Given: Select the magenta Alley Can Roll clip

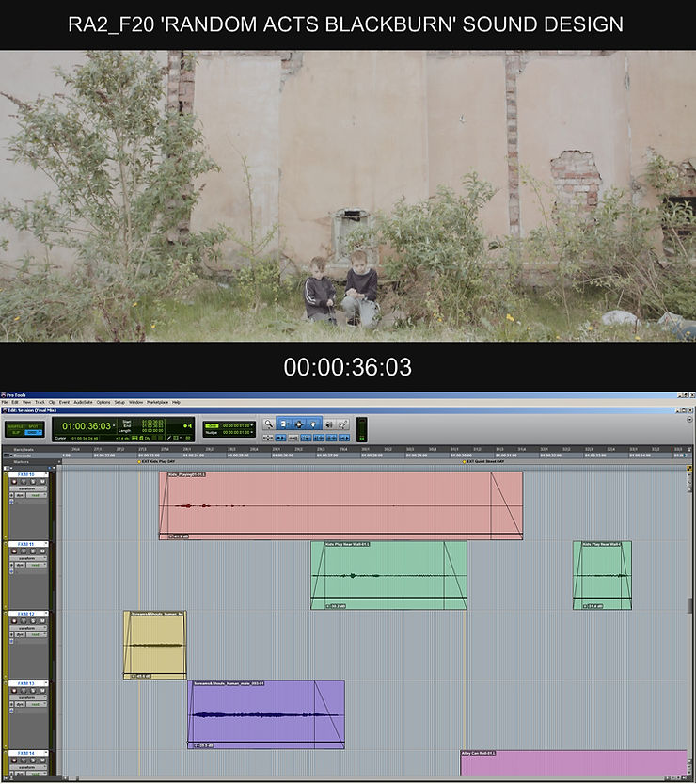Looking at the screenshot, I should tap(574, 763).
